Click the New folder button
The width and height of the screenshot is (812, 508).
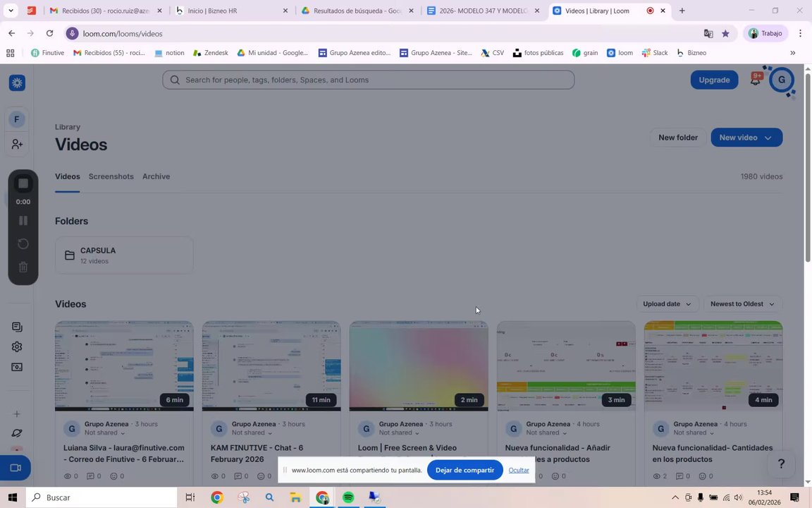[678, 138]
